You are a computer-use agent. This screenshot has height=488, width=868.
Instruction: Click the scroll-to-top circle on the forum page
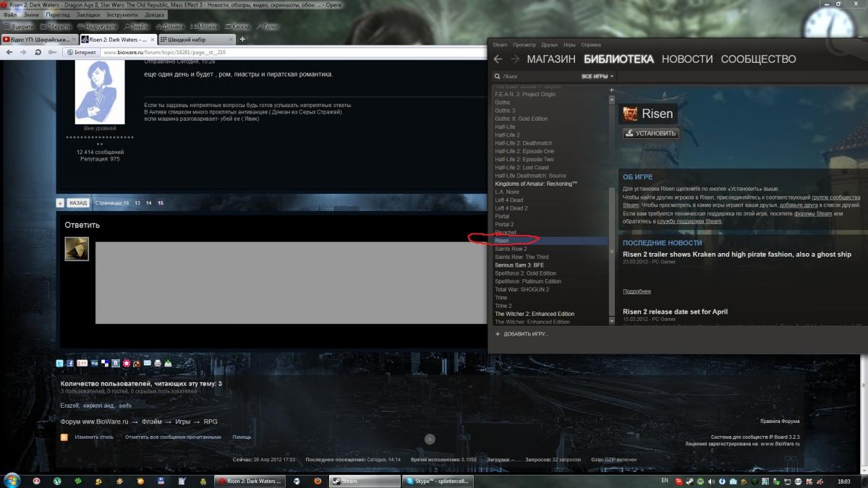coord(430,439)
